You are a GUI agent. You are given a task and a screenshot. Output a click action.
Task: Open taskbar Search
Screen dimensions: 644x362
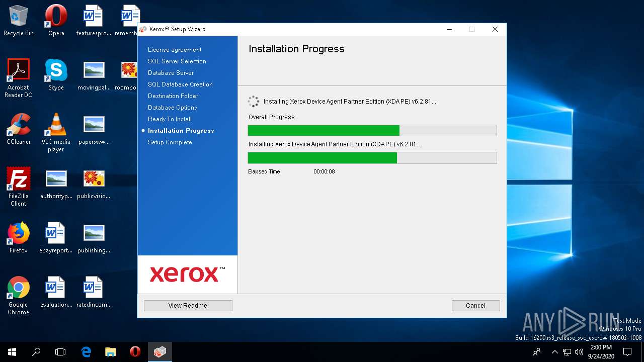(x=36, y=352)
